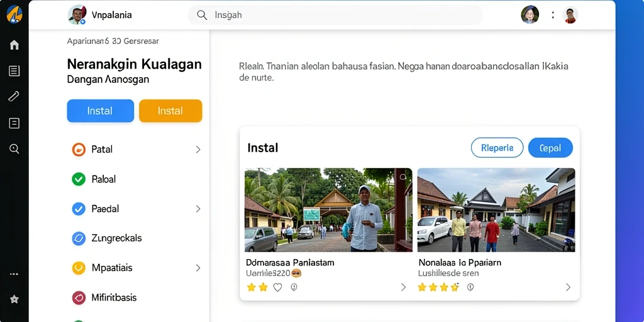Click the Vnpalania account name
Screen dimensions: 644x322
pyautogui.click(x=112, y=15)
